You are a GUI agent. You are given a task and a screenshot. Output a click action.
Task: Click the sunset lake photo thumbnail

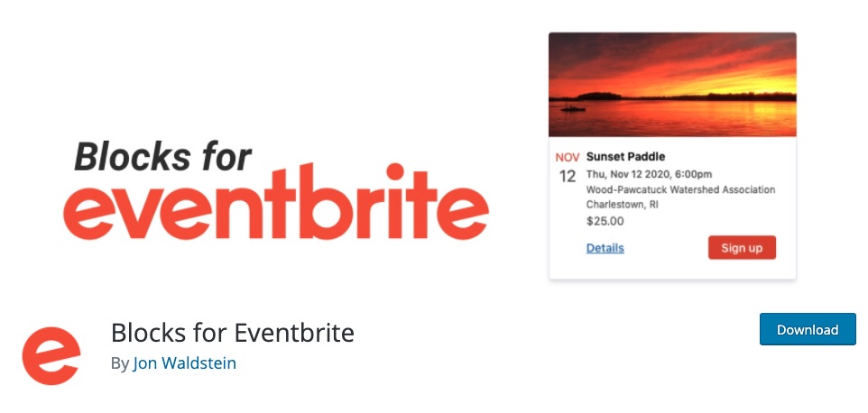pos(672,84)
